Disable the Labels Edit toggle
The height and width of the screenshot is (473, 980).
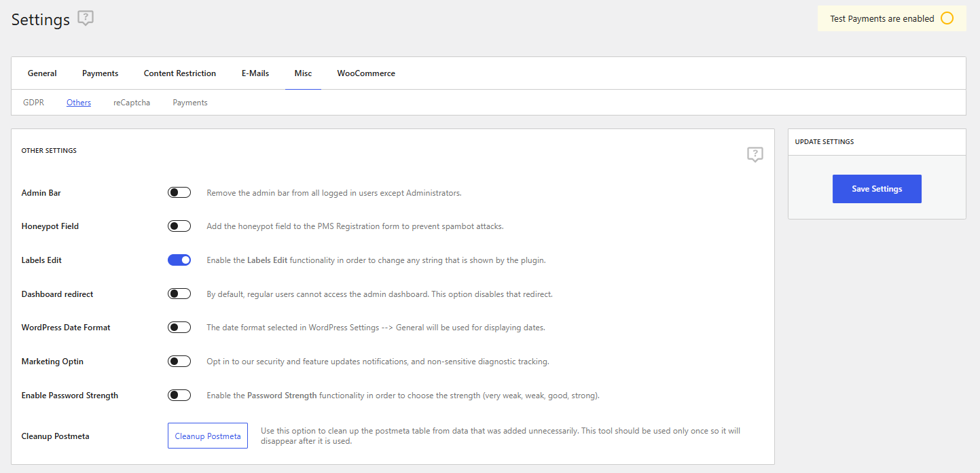tap(179, 260)
